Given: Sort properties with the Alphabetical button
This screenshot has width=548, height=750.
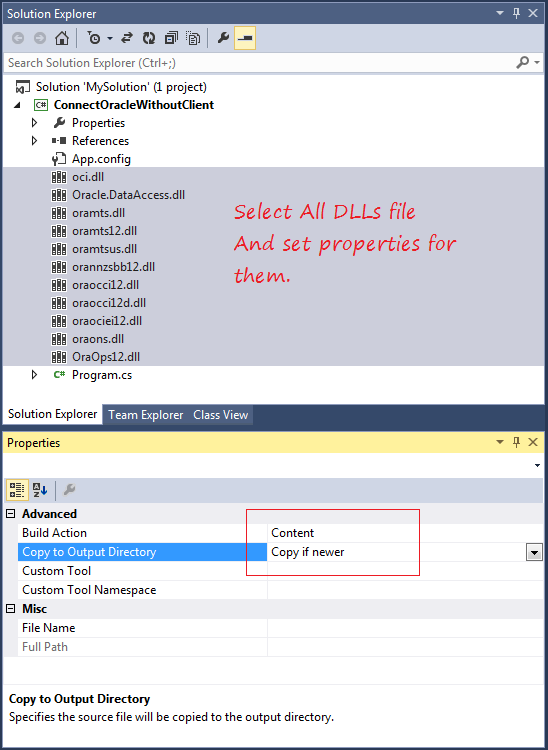Looking at the screenshot, I should coord(40,490).
